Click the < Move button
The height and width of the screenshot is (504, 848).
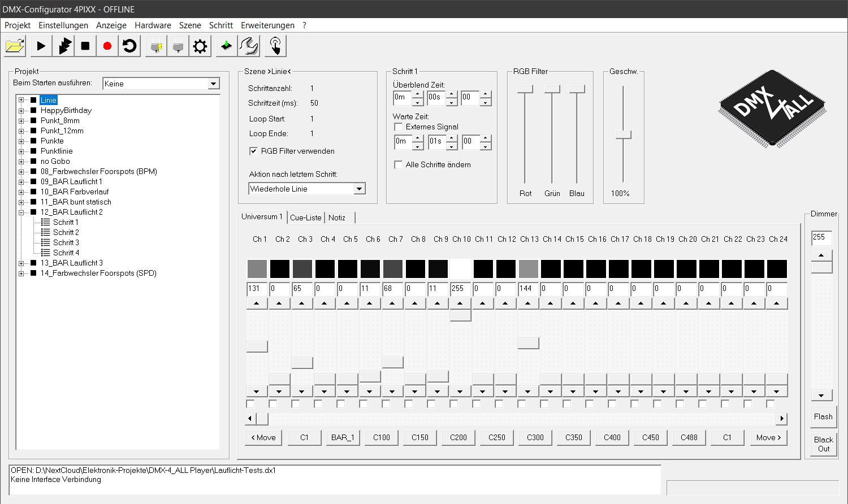(263, 437)
